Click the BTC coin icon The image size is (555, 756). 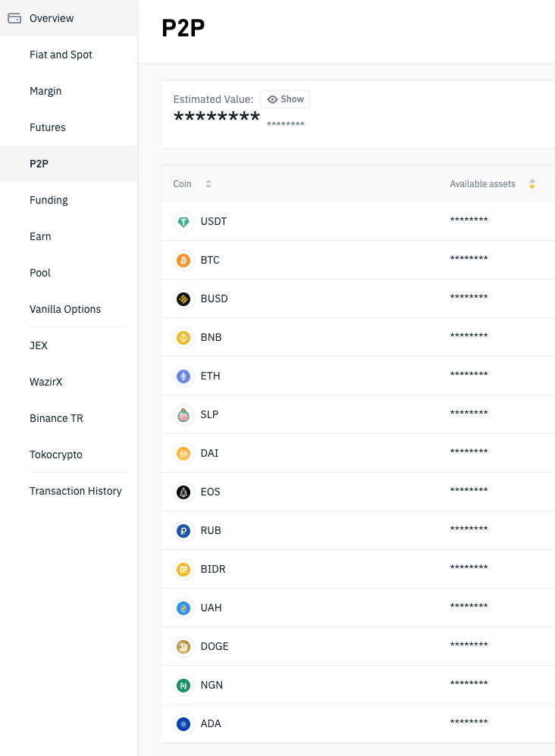coord(183,261)
